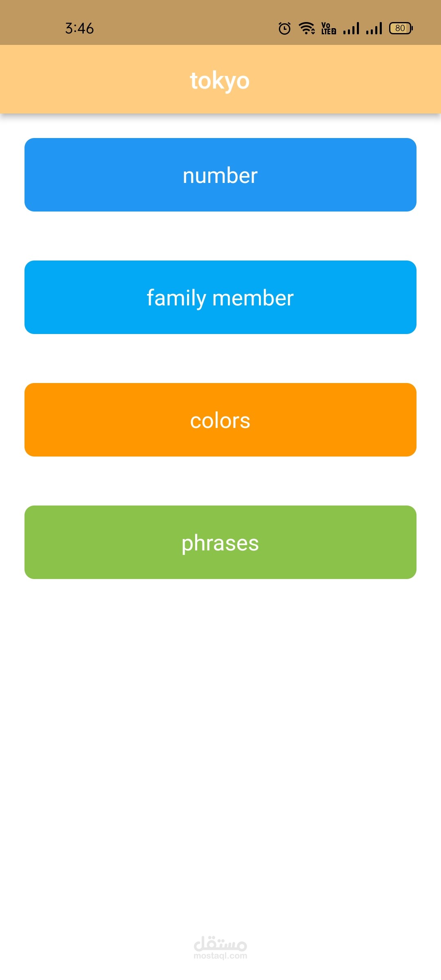
Task: Tap the battery 80 indicator
Action: 401,28
